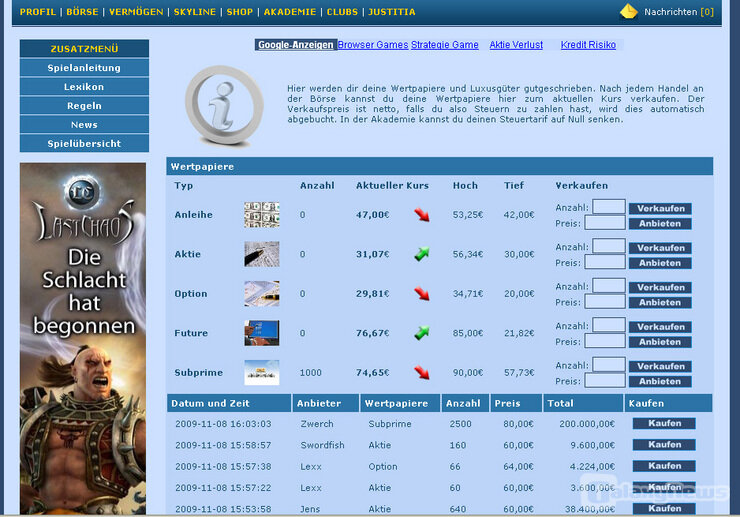This screenshot has width=740, height=517.
Task: Open News in the Zusatzmenü
Action: pyautogui.click(x=84, y=124)
